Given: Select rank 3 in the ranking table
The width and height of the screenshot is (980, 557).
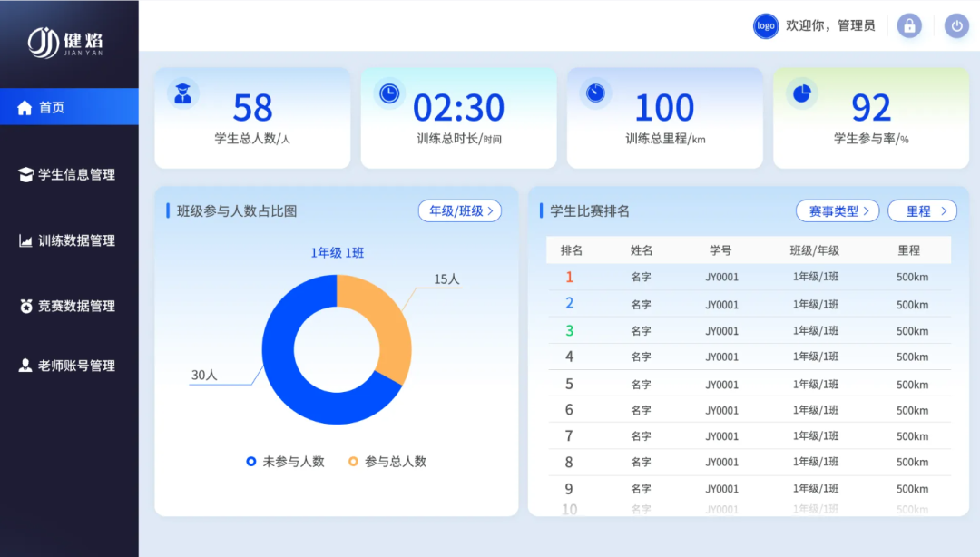Looking at the screenshot, I should [569, 331].
